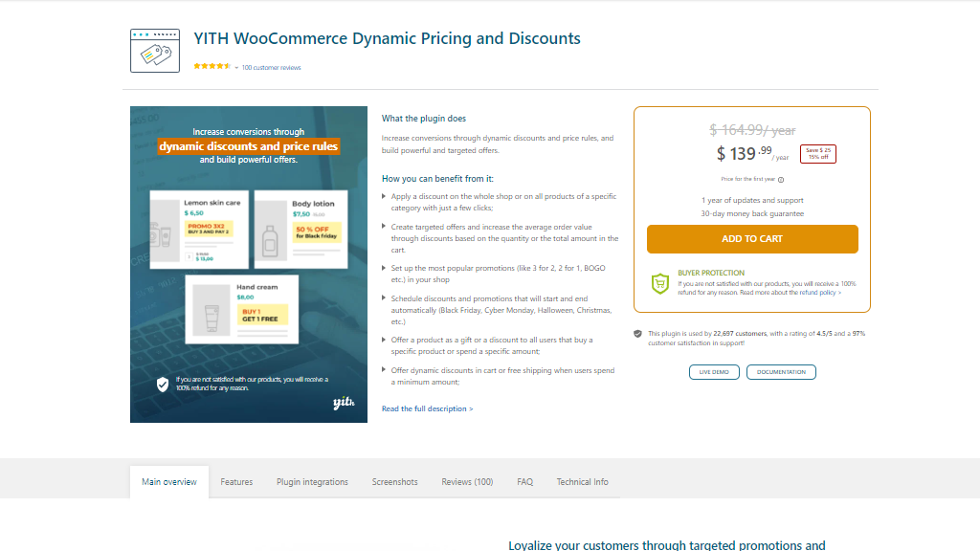Click the Buyer Protection shield cart icon
The height and width of the screenshot is (551, 980).
tap(660, 283)
